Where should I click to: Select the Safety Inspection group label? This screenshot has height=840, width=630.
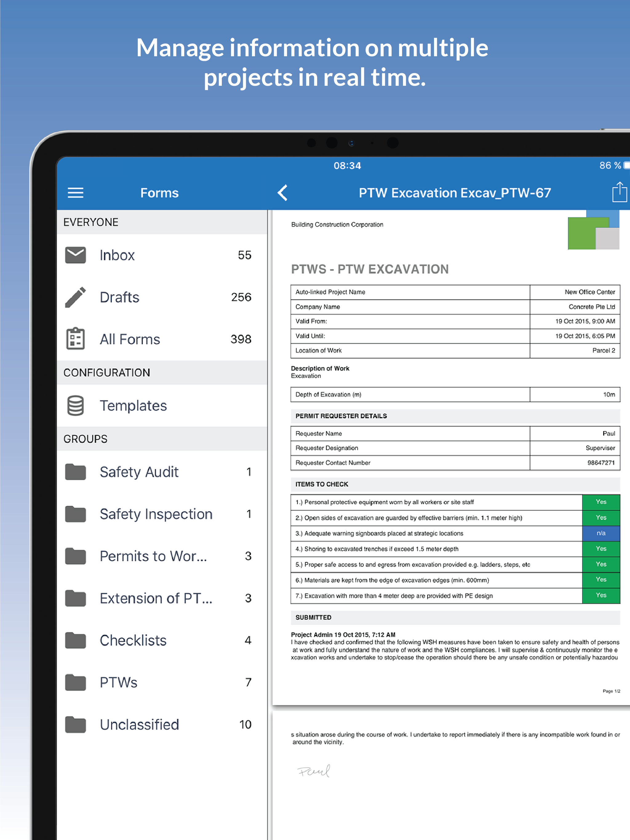pos(156,515)
